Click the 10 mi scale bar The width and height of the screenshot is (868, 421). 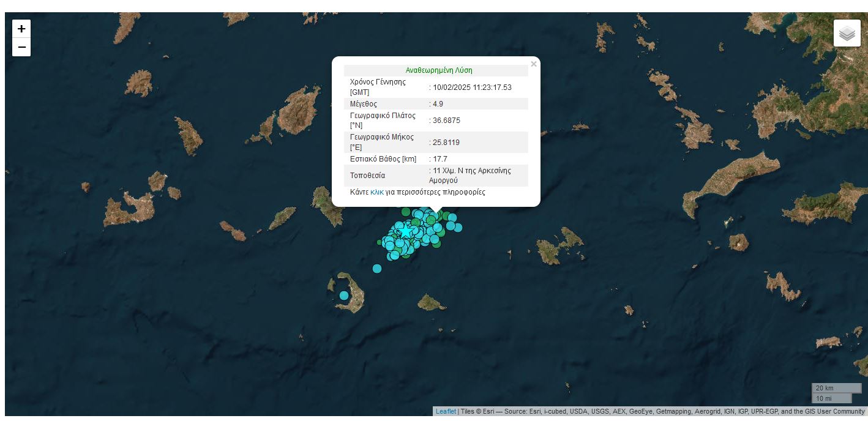point(831,398)
